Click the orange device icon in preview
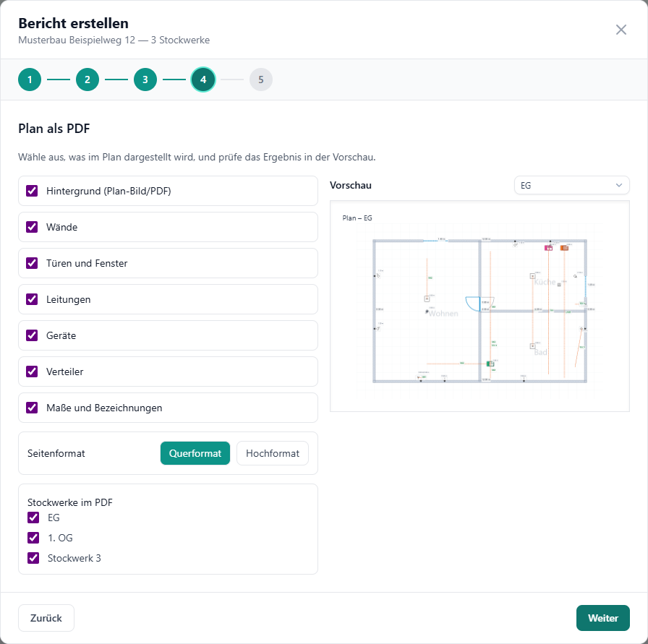The width and height of the screenshot is (648, 644). click(564, 248)
